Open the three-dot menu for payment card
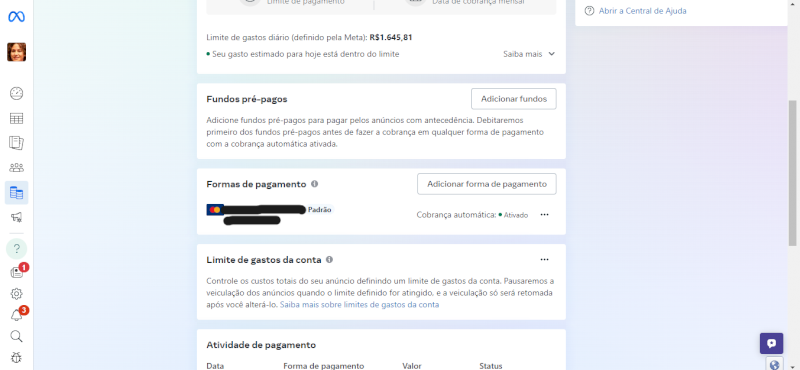 (x=544, y=215)
